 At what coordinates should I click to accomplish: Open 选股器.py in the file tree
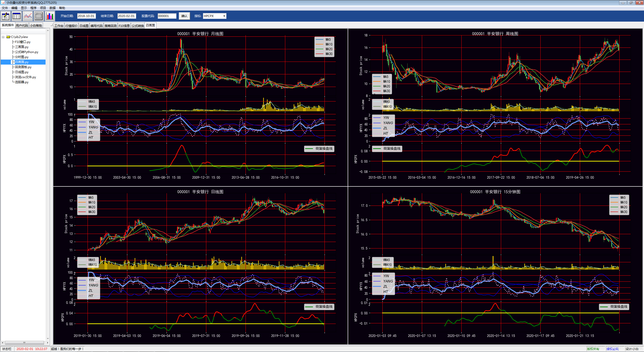click(x=22, y=82)
